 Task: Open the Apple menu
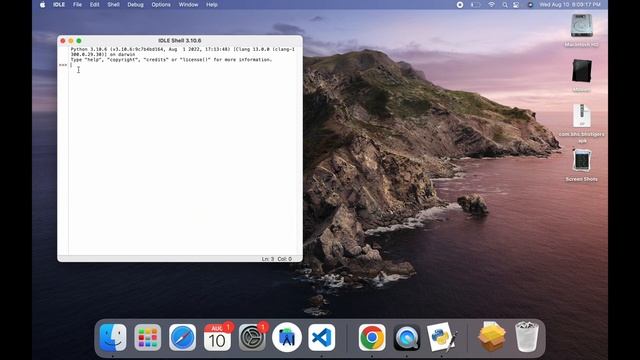[x=42, y=4]
